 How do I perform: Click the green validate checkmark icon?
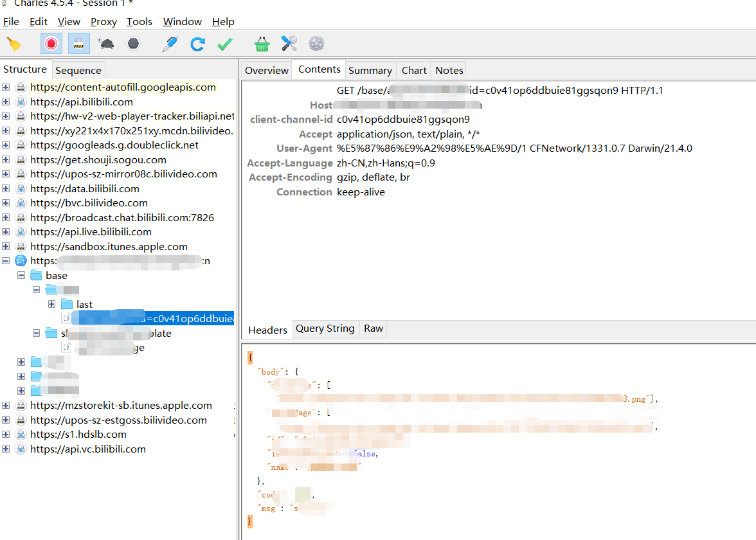click(225, 44)
